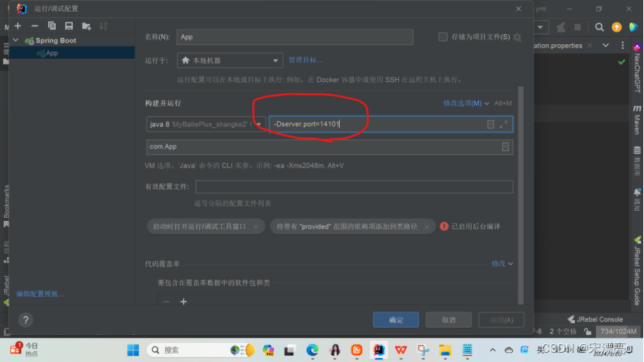This screenshot has height=362, width=644.
Task: Open the news widget on the taskbar
Action: coord(25,350)
